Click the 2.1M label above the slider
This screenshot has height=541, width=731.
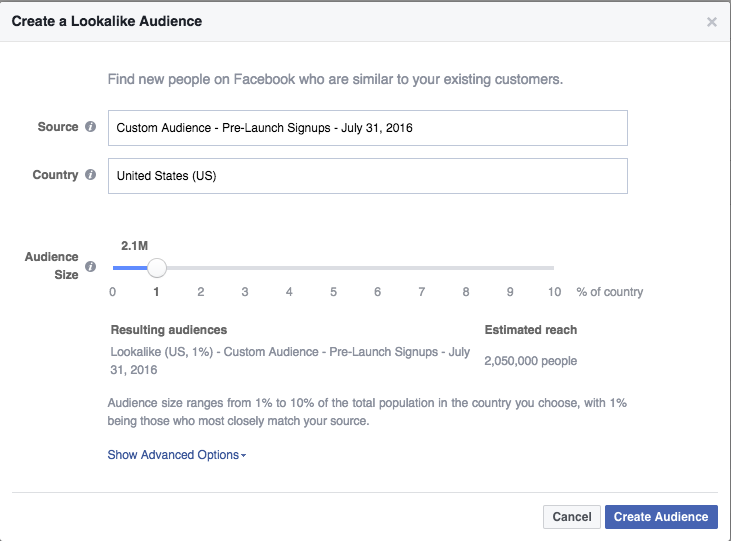pos(135,244)
